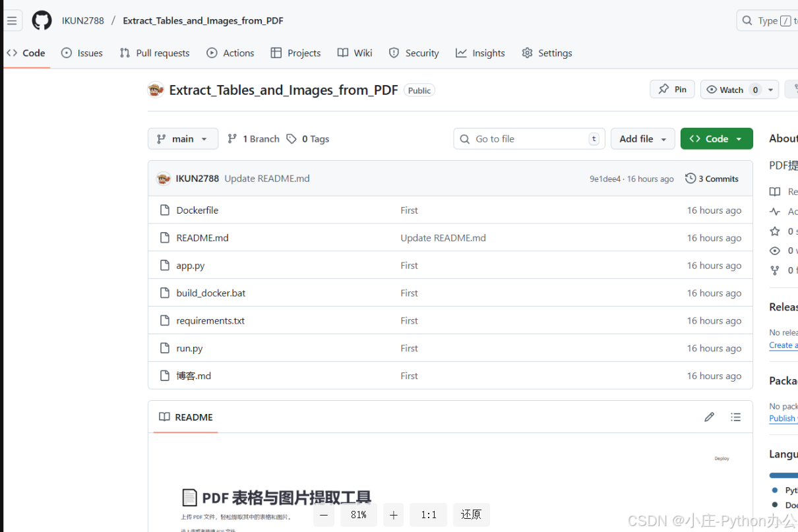Open the Dockerfile file link
This screenshot has height=532, width=798.
[197, 210]
